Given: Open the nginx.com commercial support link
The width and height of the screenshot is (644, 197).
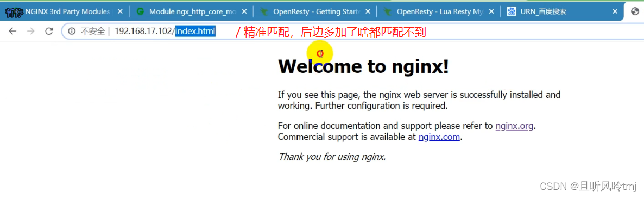Looking at the screenshot, I should pos(439,137).
